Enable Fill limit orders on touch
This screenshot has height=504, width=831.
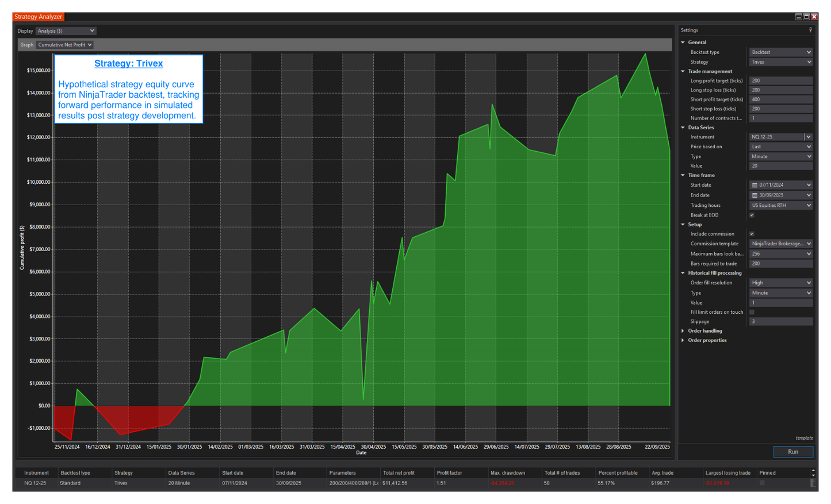752,312
